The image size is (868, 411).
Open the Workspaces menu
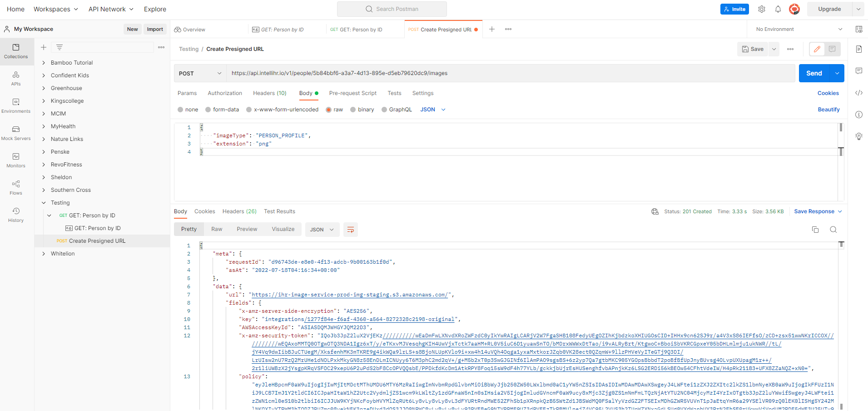[56, 9]
